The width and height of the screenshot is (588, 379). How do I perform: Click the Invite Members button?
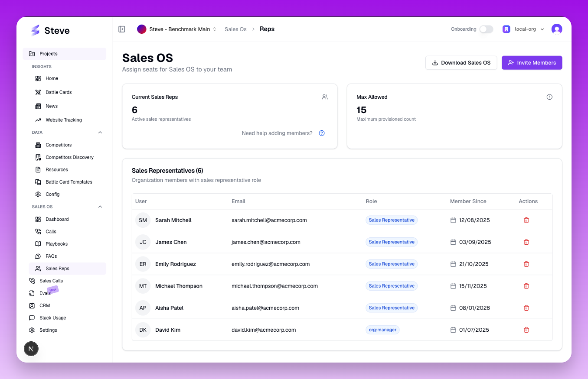[x=532, y=63]
